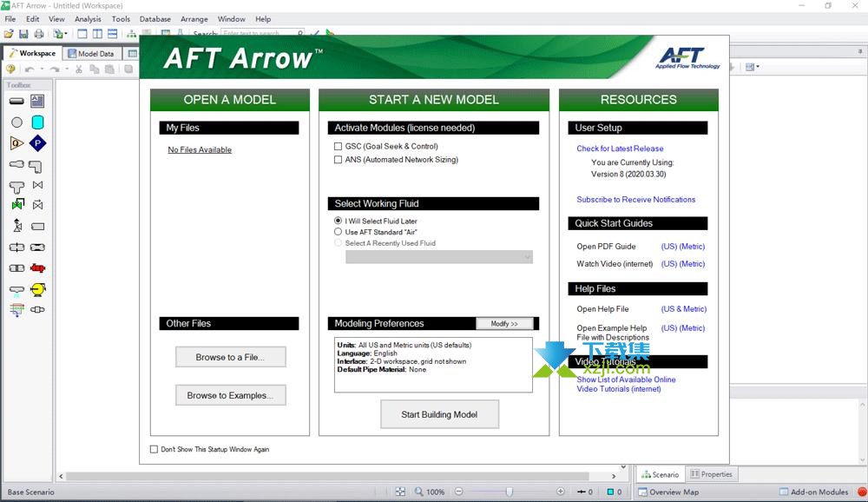
Task: Enable the GSC (Goal Seek & Control) module
Action: (x=339, y=147)
